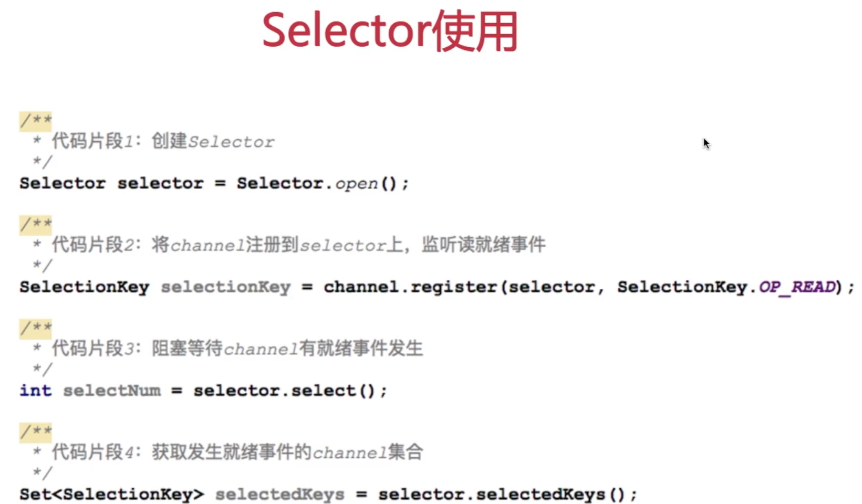Click the red slide title Selector使用
Image resolution: width=862 pixels, height=504 pixels.
tap(390, 31)
